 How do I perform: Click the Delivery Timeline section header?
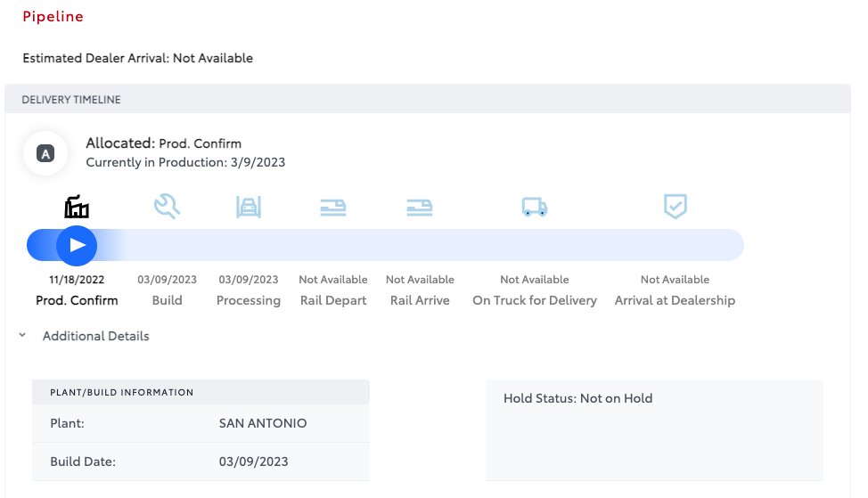pyautogui.click(x=71, y=100)
